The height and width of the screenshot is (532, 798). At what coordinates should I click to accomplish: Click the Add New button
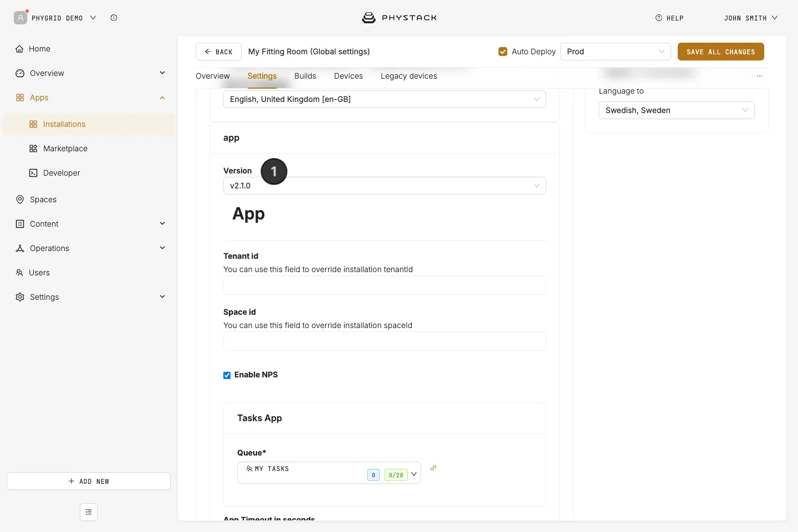click(89, 481)
